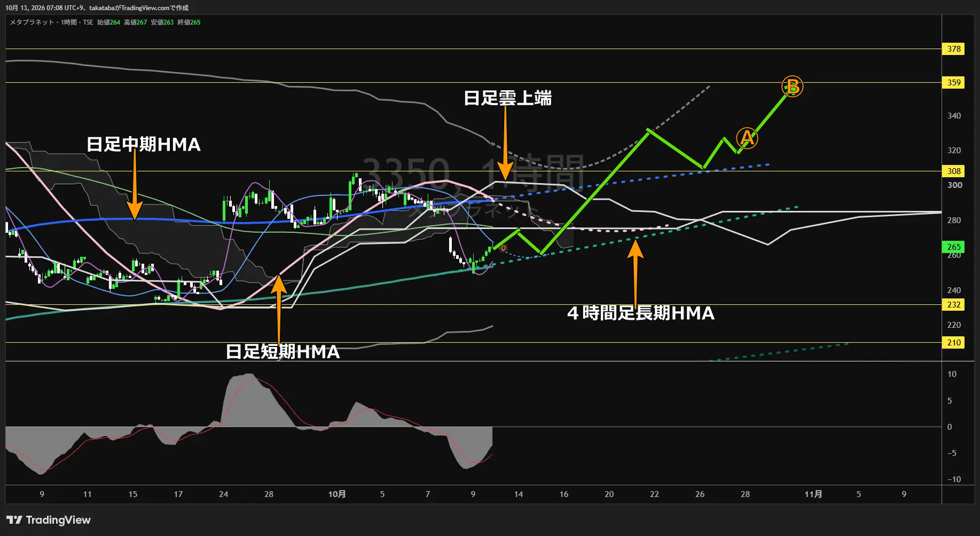Click the 20 date on time axis
Viewport: 980px width, 536px height.
(x=609, y=494)
